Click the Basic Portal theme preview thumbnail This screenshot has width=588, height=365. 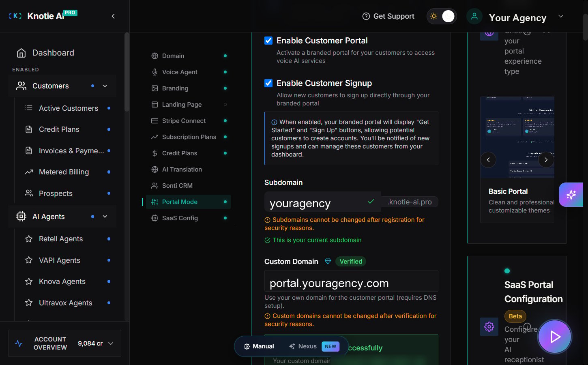517,137
